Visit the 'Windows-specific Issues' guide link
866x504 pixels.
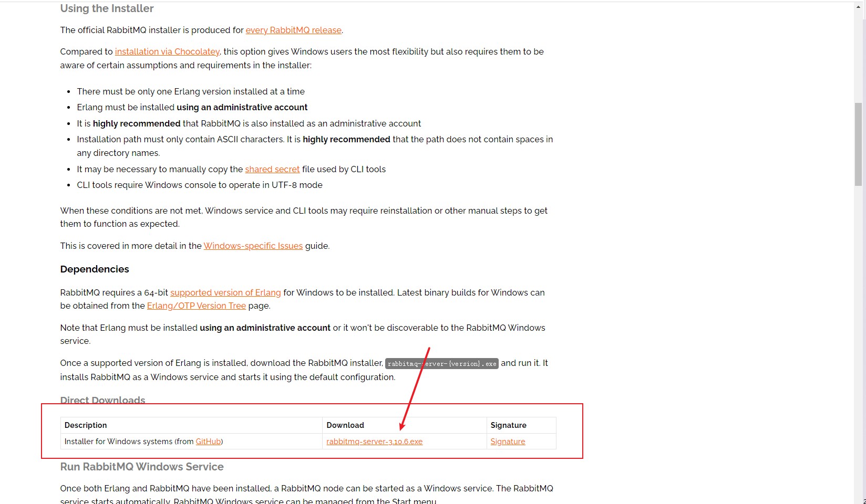click(x=253, y=246)
